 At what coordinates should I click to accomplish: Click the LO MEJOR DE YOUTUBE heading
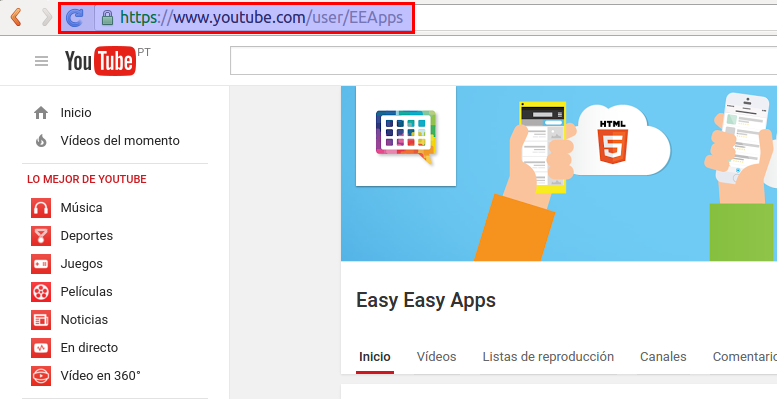[87, 179]
